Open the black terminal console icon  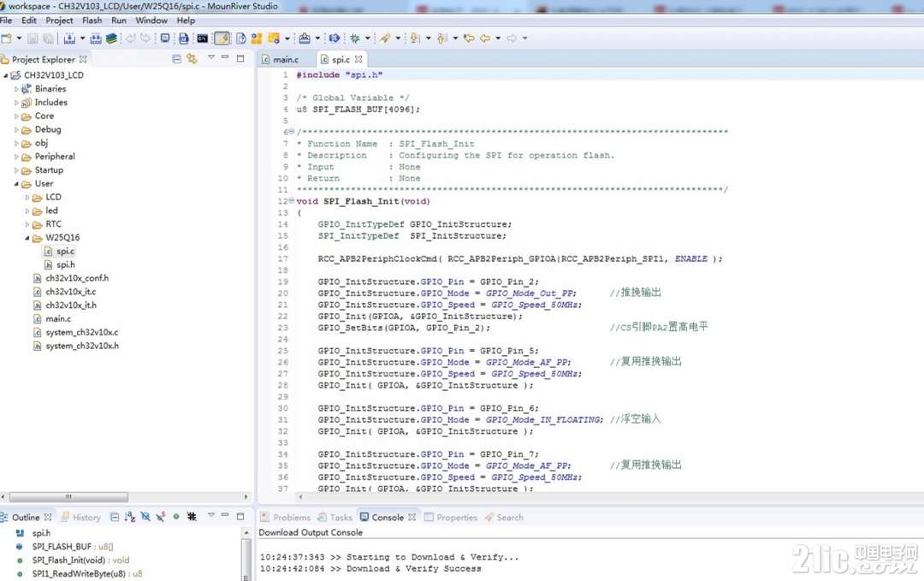click(202, 39)
